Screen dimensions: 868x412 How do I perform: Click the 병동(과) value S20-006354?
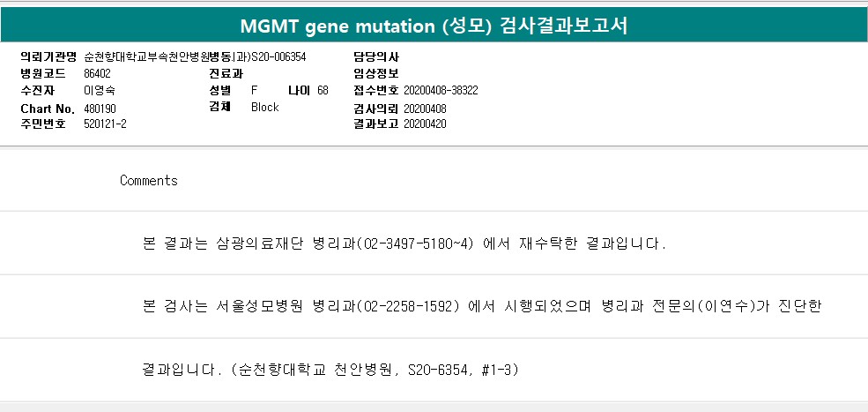pos(278,56)
